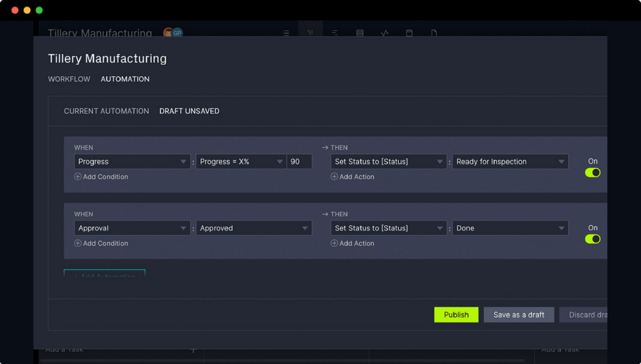Click the Publish button

click(456, 315)
